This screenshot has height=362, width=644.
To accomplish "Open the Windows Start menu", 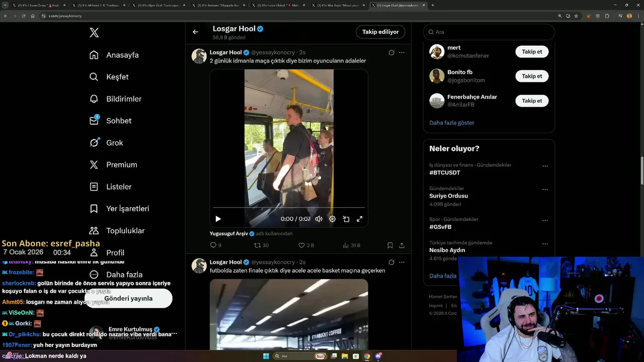I will (x=266, y=356).
